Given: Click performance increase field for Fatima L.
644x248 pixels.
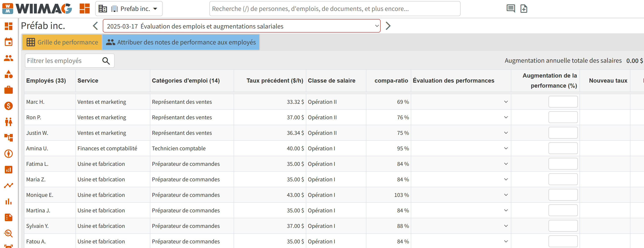Looking at the screenshot, I should (x=563, y=164).
